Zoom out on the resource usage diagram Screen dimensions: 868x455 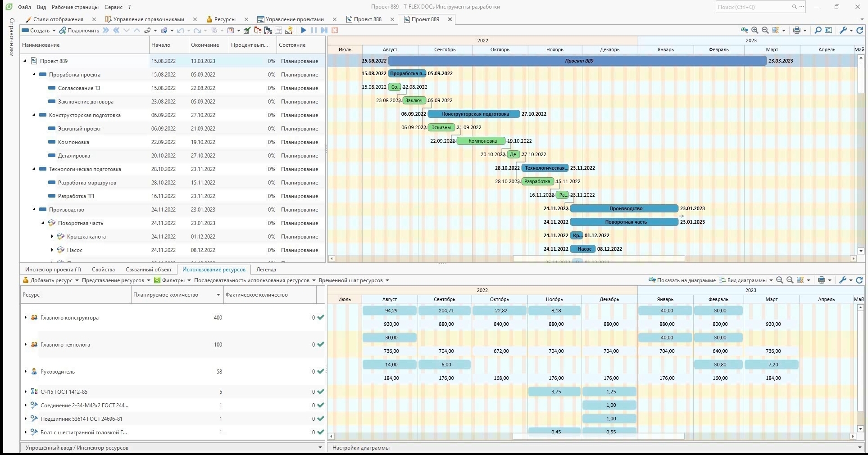pos(790,280)
